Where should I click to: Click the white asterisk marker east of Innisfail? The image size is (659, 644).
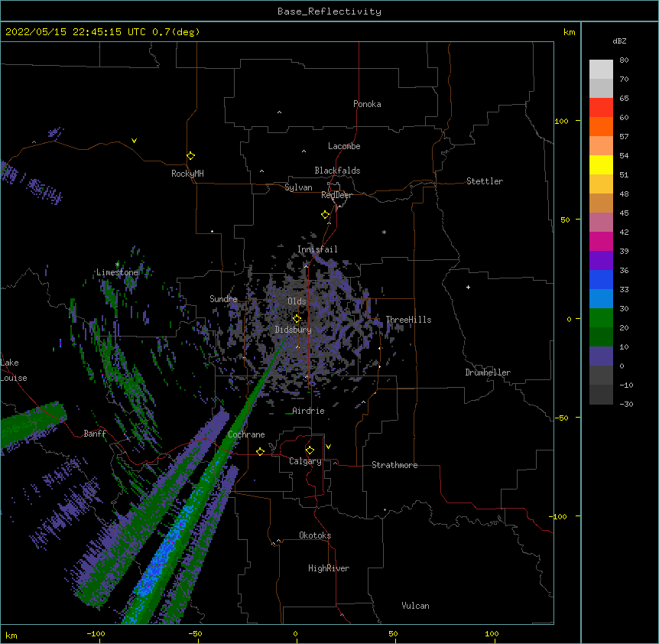(384, 232)
